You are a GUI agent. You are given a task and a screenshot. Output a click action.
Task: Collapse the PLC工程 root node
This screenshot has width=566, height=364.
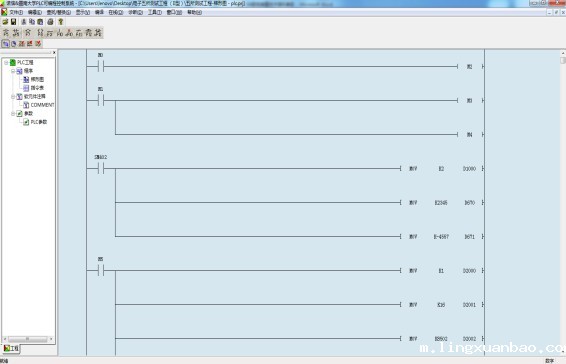(6, 62)
